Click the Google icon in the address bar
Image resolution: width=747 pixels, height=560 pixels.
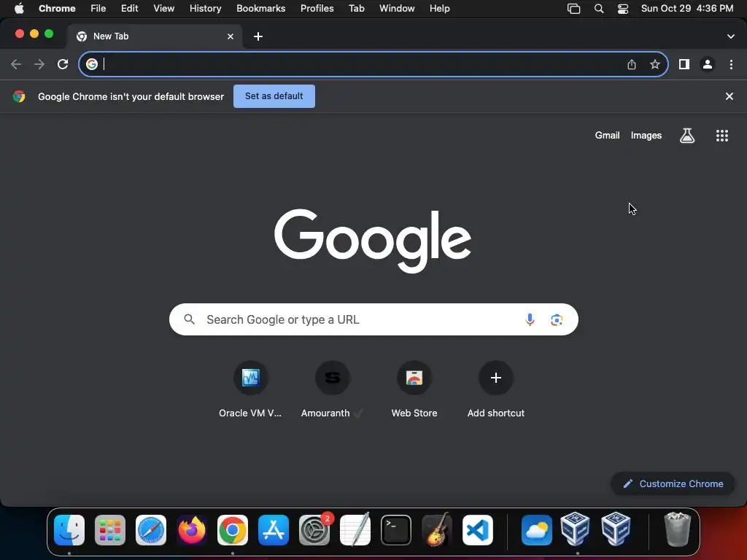pos(92,64)
